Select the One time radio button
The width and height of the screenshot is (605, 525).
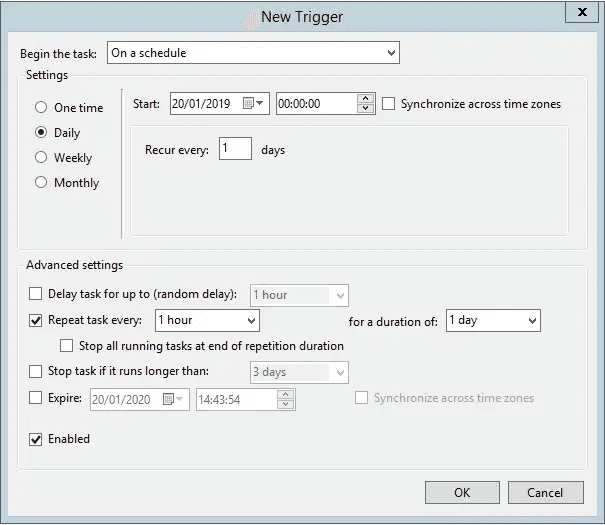click(41, 107)
